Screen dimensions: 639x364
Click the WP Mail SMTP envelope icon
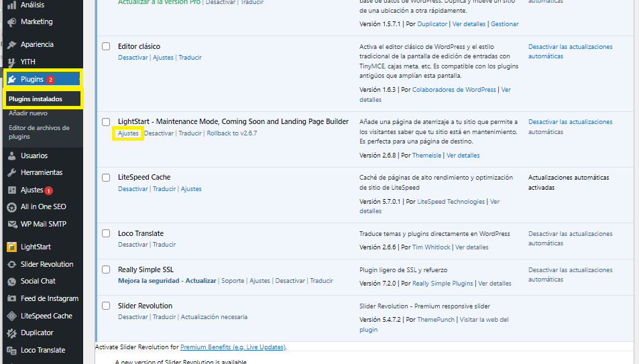(x=11, y=225)
